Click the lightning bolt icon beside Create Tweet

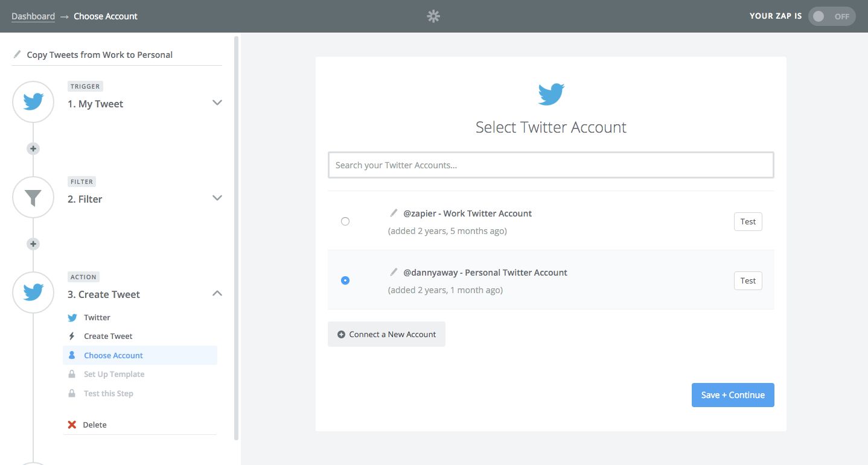[x=72, y=336]
